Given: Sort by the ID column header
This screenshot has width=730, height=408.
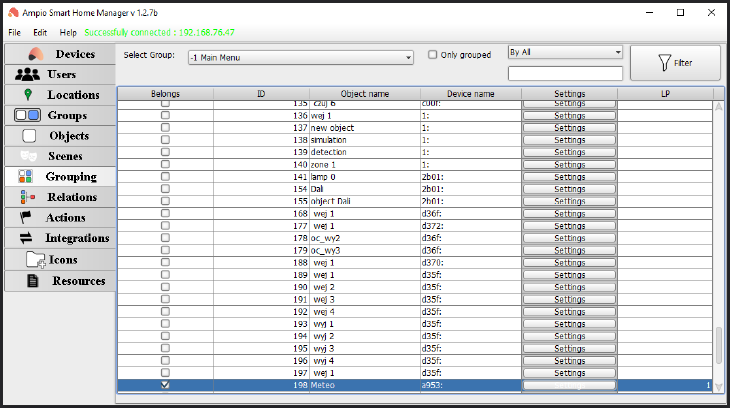Looking at the screenshot, I should (261, 94).
